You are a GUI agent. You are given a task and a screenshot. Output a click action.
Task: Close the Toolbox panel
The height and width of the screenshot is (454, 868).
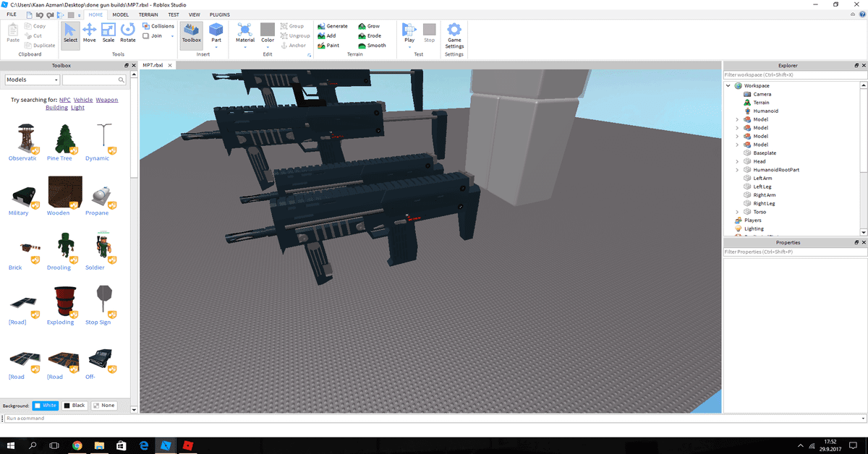pos(134,65)
